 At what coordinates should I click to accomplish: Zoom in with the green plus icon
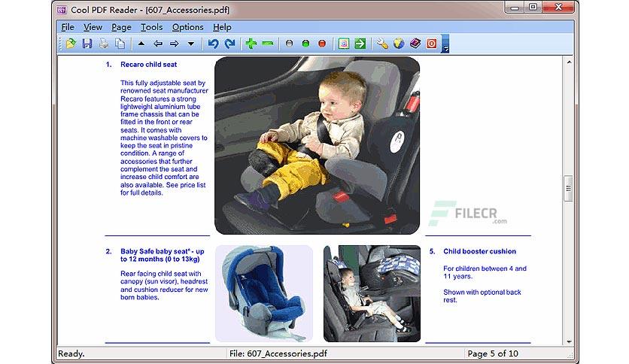251,44
